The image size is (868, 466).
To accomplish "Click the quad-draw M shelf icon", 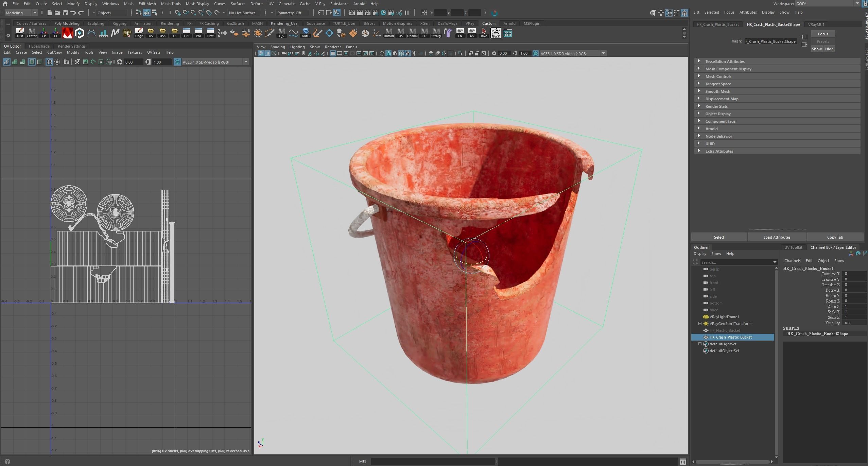I will click(115, 33).
